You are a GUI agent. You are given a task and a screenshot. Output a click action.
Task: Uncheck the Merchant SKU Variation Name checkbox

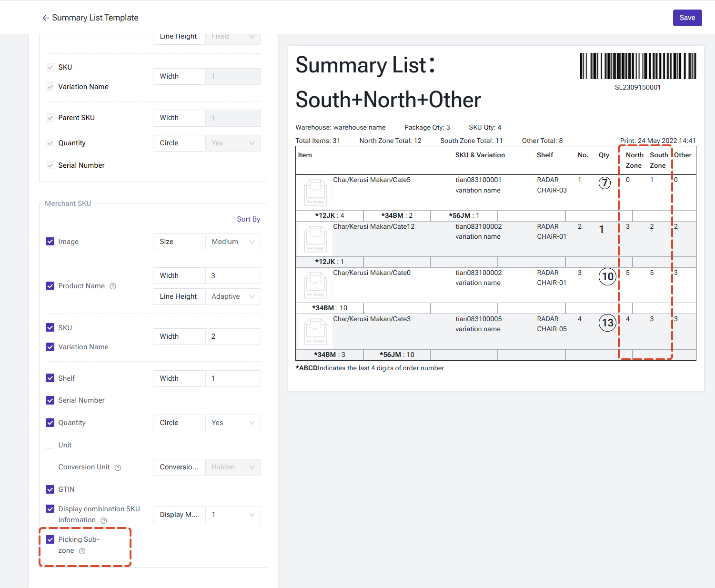point(50,347)
